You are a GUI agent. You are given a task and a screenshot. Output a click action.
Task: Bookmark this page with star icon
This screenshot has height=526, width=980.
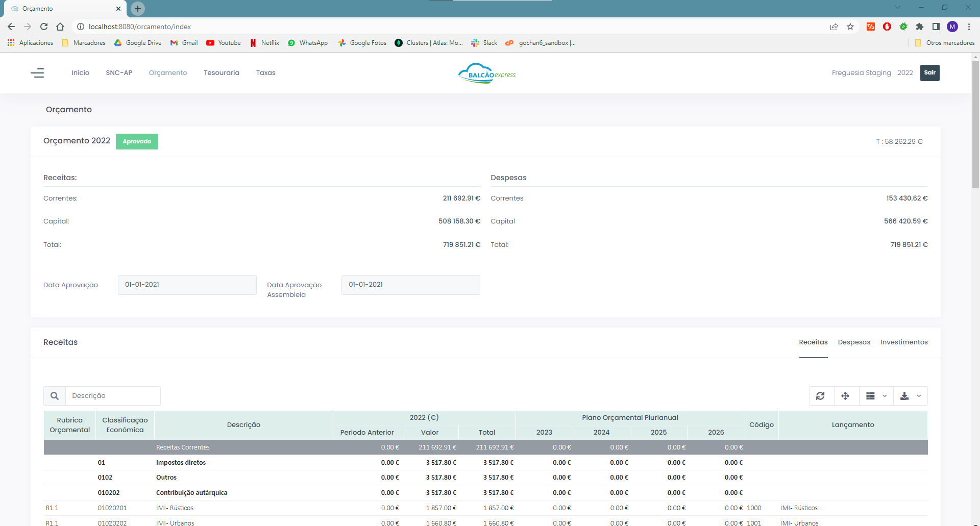pyautogui.click(x=850, y=27)
